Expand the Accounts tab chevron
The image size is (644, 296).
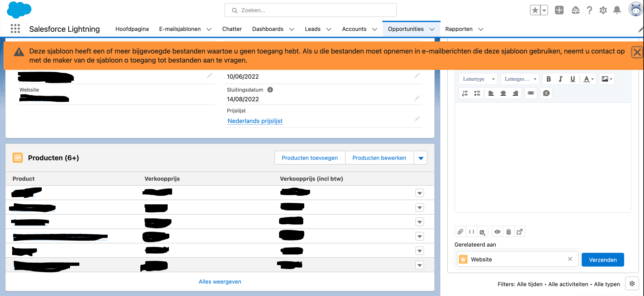click(x=375, y=29)
